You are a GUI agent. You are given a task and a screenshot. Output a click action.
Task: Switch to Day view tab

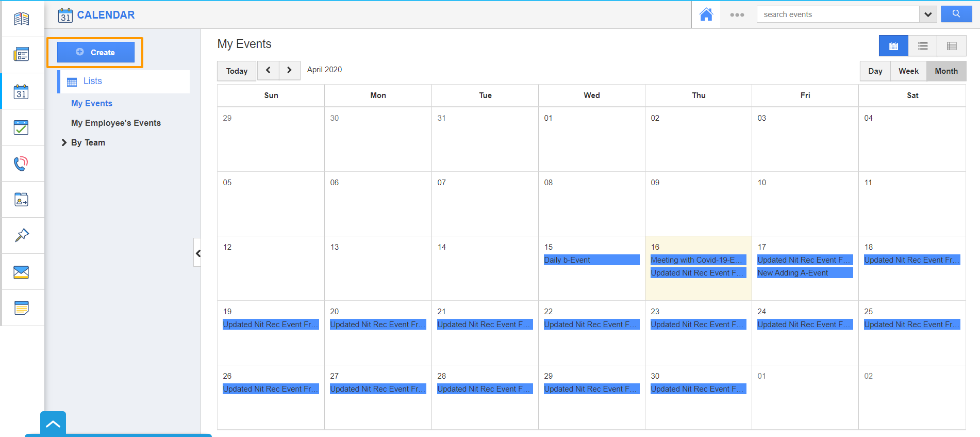[x=875, y=71]
